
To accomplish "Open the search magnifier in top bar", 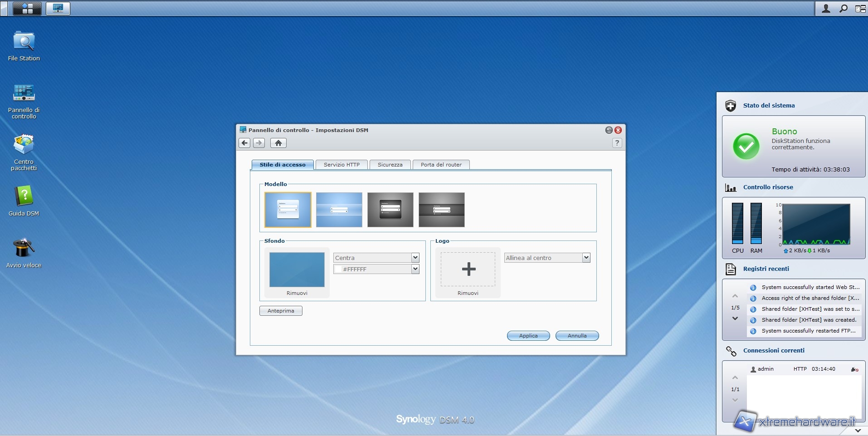I will 843,8.
